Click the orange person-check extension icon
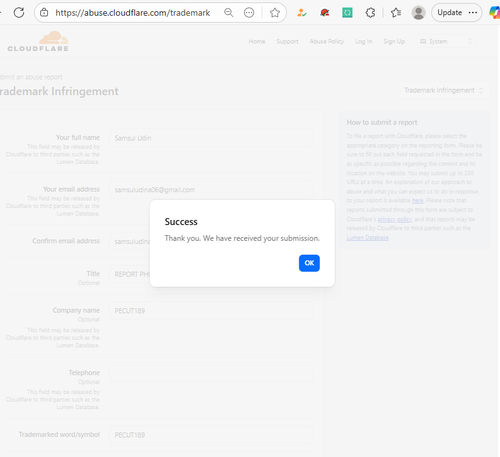The image size is (500, 457). [x=302, y=13]
